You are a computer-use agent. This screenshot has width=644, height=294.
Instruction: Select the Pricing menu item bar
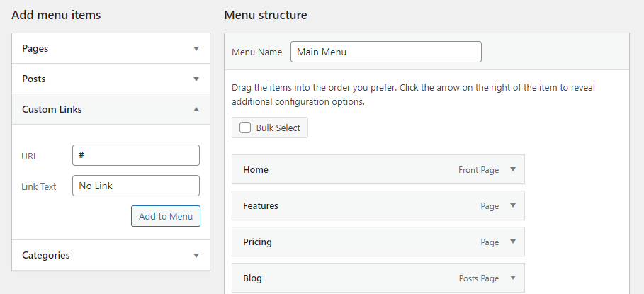[x=378, y=242]
